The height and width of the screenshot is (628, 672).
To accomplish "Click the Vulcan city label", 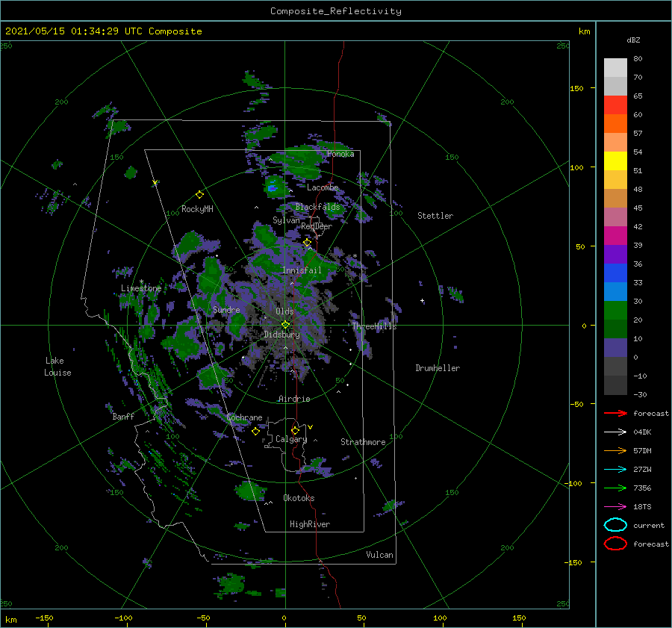I will 379,555.
